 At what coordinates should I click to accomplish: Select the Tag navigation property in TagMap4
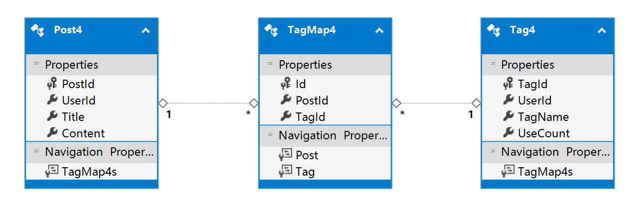click(305, 172)
